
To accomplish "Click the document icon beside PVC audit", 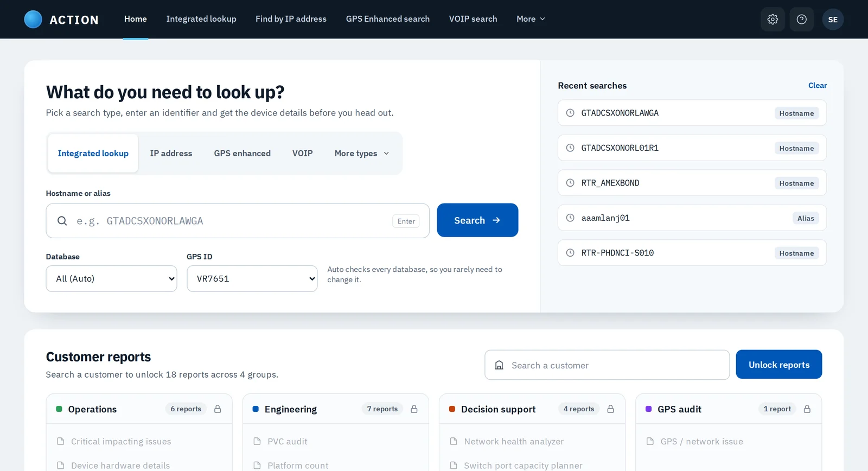I will click(x=257, y=441).
